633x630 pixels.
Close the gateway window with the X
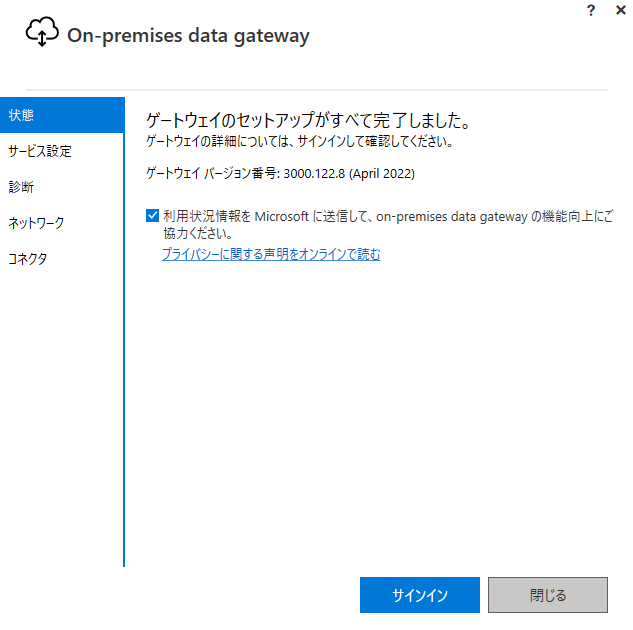coord(620,10)
